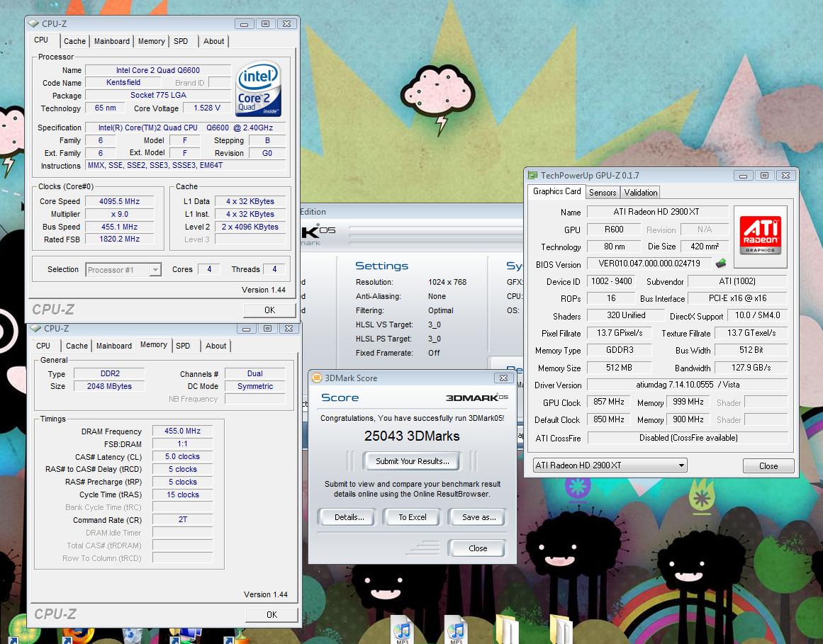This screenshot has height=644, width=823.
Task: Maximize the TechPowerUp GPU-Z window
Action: (x=765, y=176)
